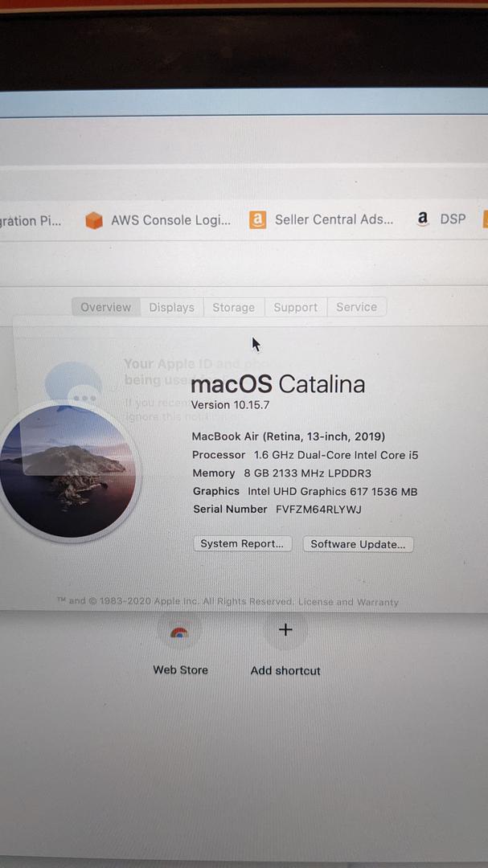Click the macOS Catalina island logo image
This screenshot has width=488, height=868.
[68, 471]
